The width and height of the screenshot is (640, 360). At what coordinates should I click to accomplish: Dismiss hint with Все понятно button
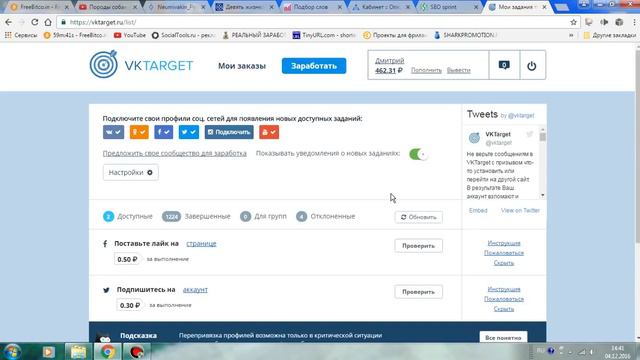point(503,338)
